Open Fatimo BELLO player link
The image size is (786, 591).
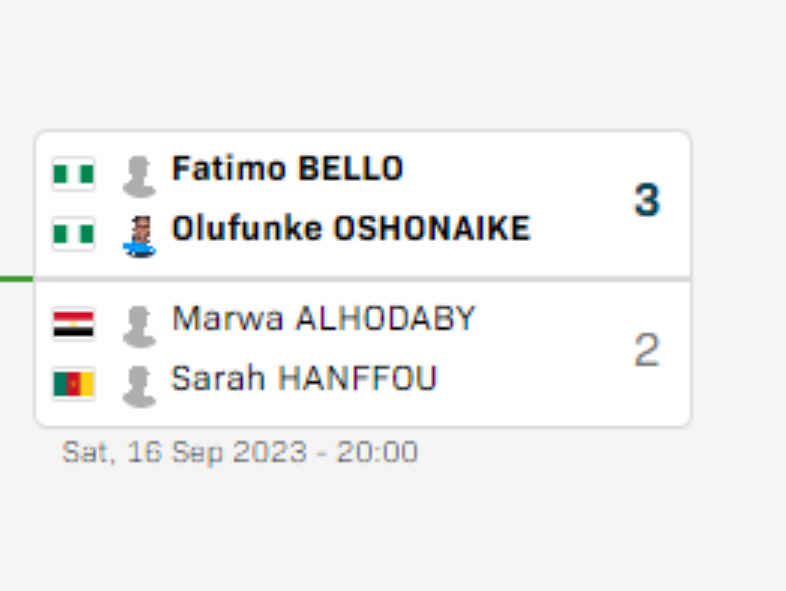pos(287,168)
